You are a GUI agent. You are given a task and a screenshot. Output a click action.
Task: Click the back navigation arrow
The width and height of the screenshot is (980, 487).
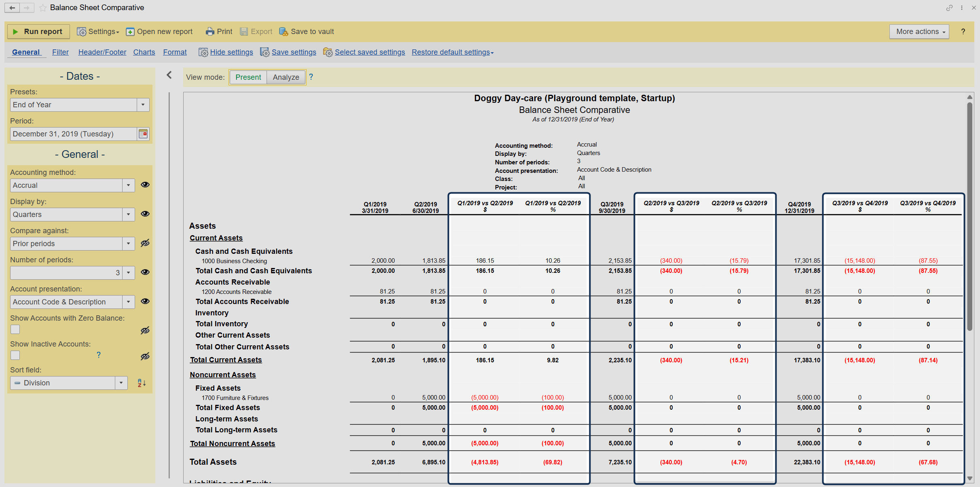pyautogui.click(x=12, y=8)
